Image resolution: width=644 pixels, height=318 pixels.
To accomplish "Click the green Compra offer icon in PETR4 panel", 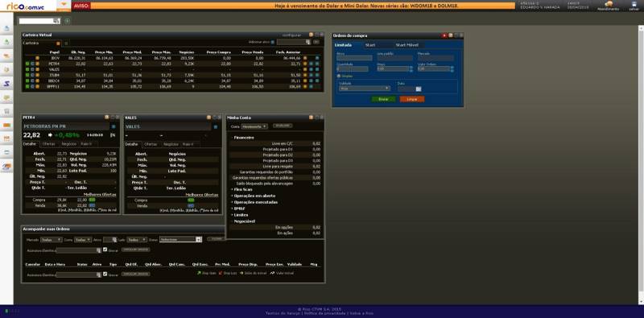I will (92, 200).
